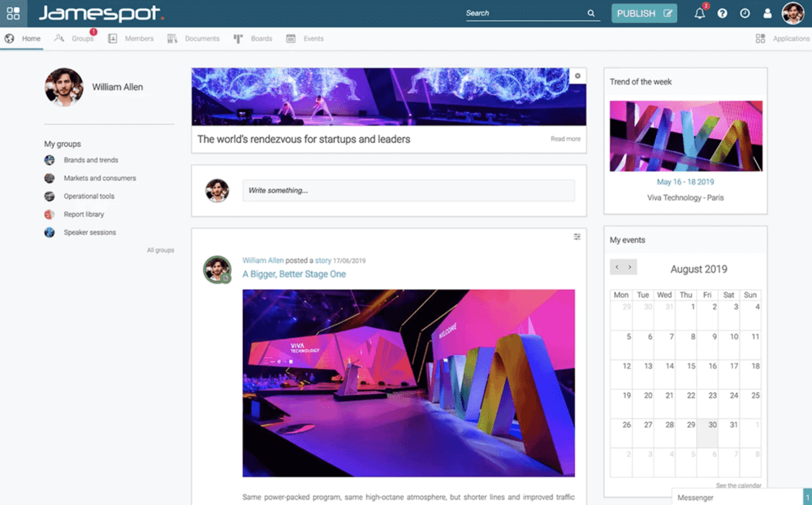Click the Operational tools group icon
The width and height of the screenshot is (812, 505).
point(50,196)
